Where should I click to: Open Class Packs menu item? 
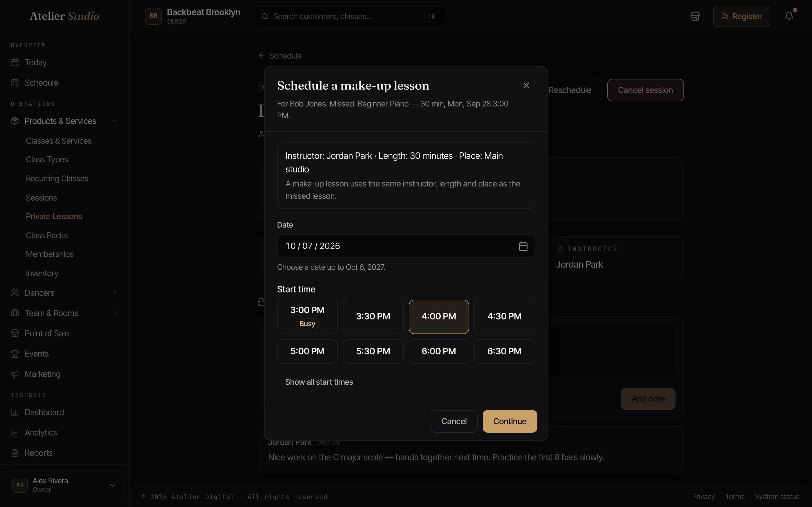(x=47, y=235)
